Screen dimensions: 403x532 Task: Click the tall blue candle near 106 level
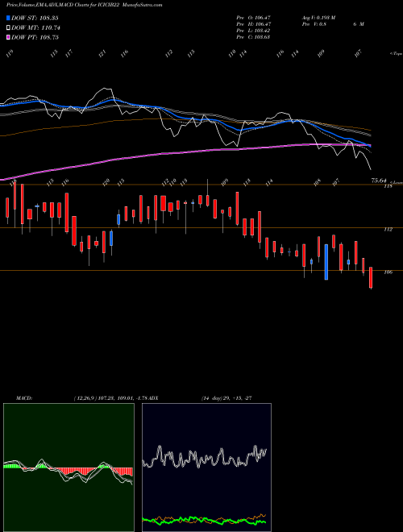coord(326,262)
